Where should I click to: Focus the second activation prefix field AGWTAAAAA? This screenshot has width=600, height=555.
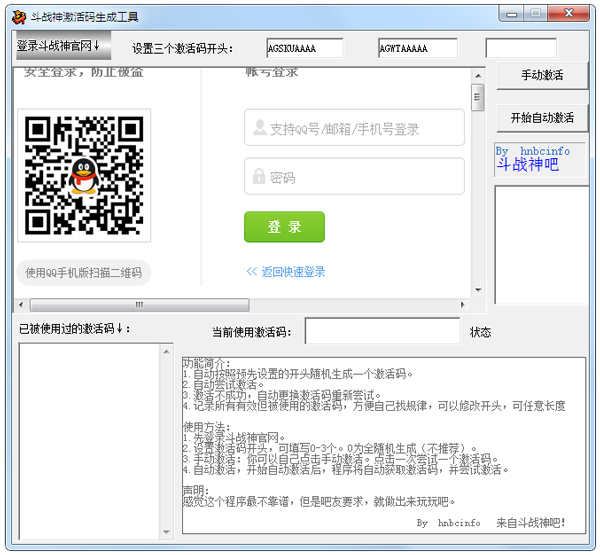pyautogui.click(x=417, y=48)
